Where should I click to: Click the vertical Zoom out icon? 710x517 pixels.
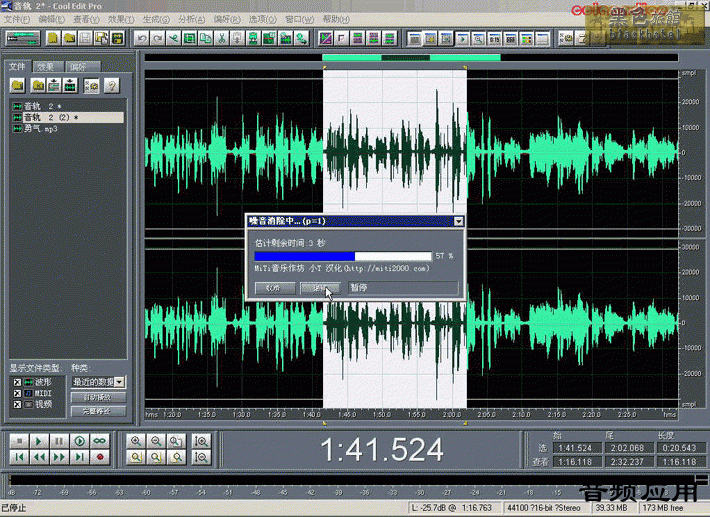click(201, 457)
